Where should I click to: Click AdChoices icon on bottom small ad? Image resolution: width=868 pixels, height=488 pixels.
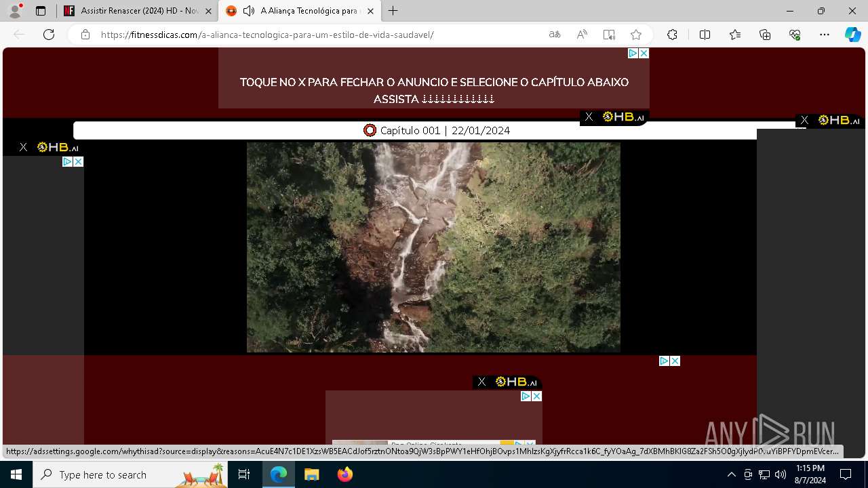click(x=526, y=396)
